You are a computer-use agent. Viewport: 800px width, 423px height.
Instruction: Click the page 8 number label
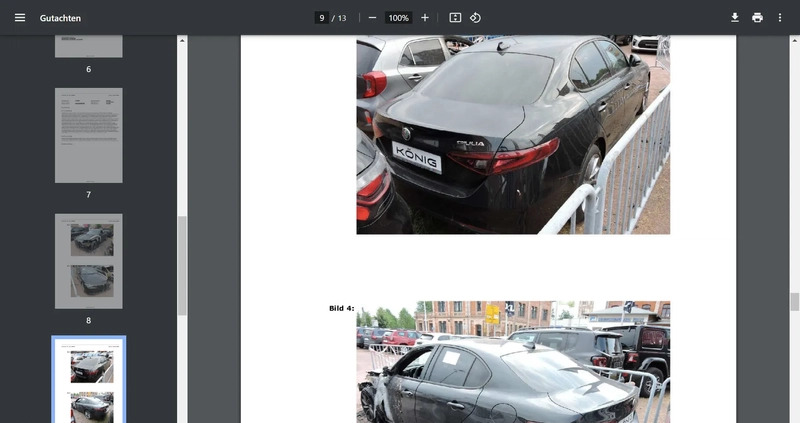89,320
